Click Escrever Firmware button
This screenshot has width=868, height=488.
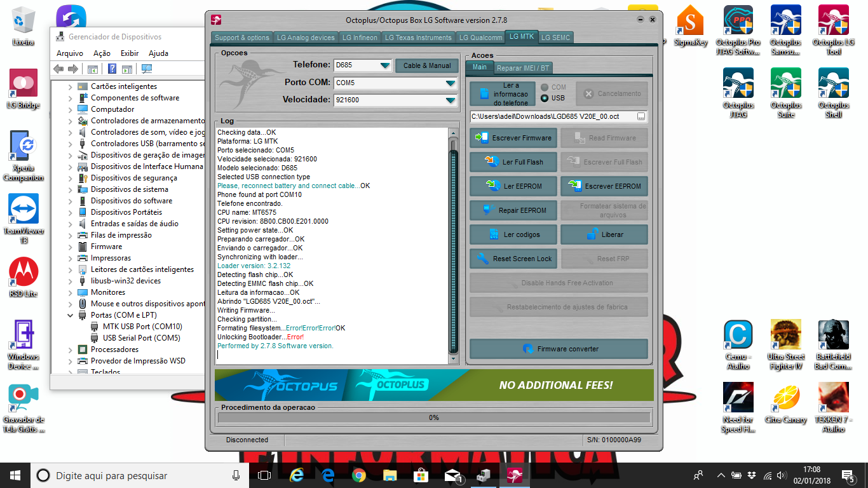coord(513,138)
